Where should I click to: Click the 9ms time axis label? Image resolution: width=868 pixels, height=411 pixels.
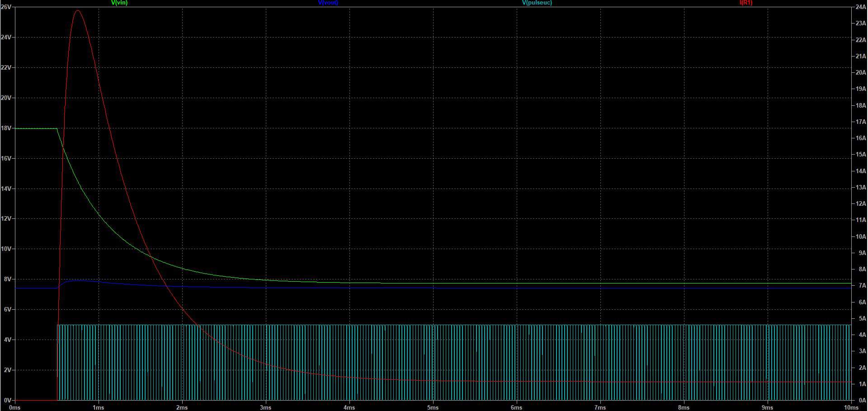click(768, 407)
